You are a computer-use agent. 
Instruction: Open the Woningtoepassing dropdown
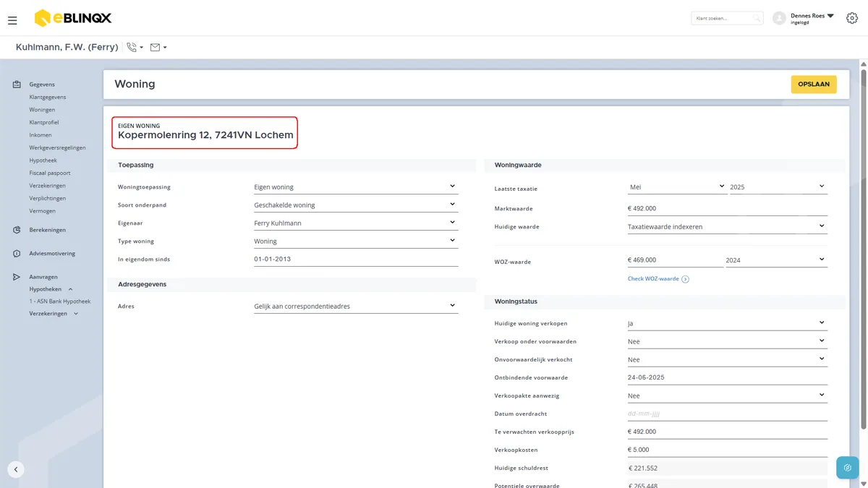[356, 187]
